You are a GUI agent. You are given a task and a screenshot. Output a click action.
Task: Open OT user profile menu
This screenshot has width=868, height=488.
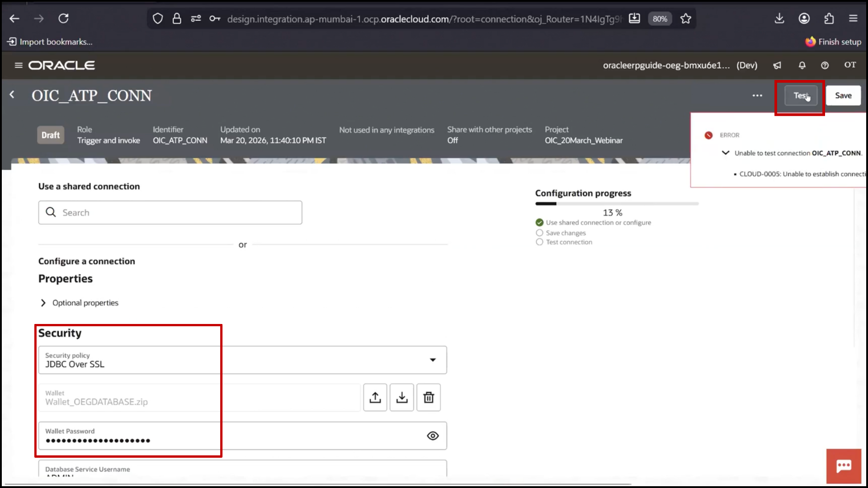click(x=850, y=65)
